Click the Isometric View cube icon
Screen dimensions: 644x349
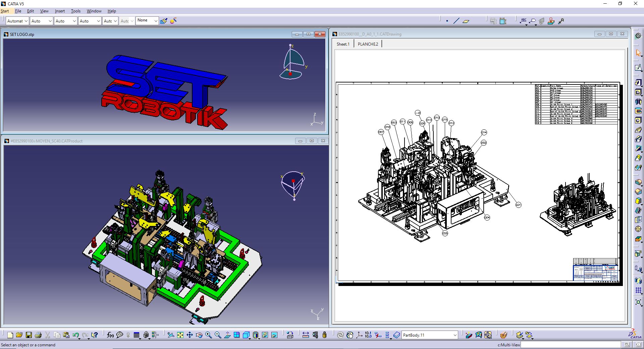point(246,335)
